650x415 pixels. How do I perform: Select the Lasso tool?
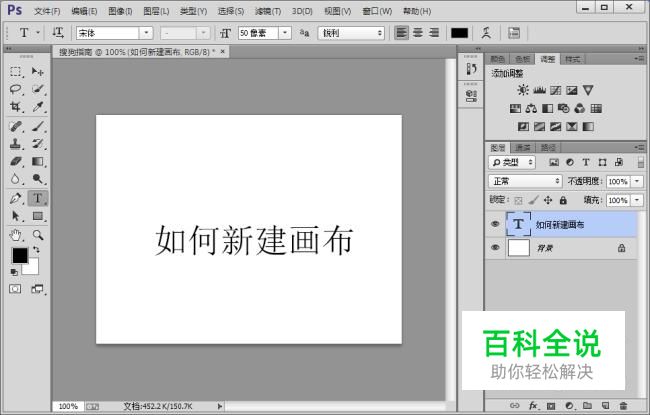pos(16,89)
